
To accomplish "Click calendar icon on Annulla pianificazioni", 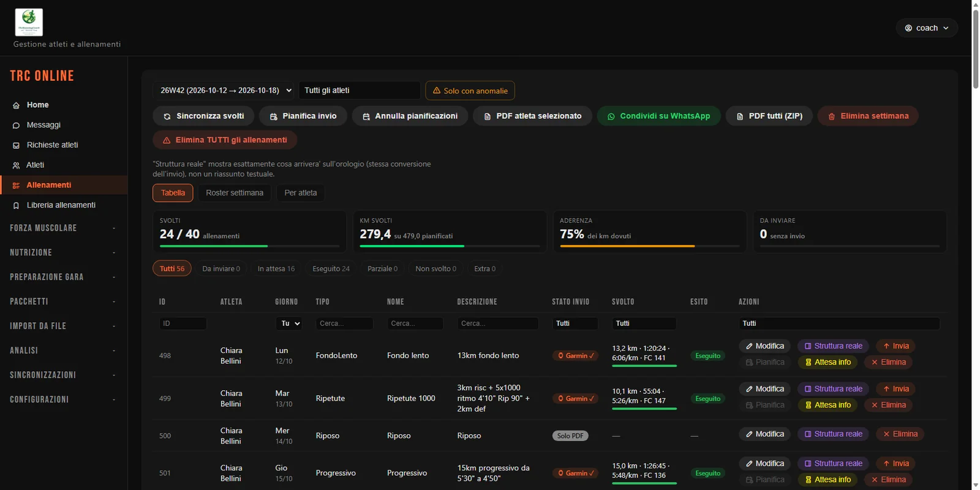I will click(366, 116).
